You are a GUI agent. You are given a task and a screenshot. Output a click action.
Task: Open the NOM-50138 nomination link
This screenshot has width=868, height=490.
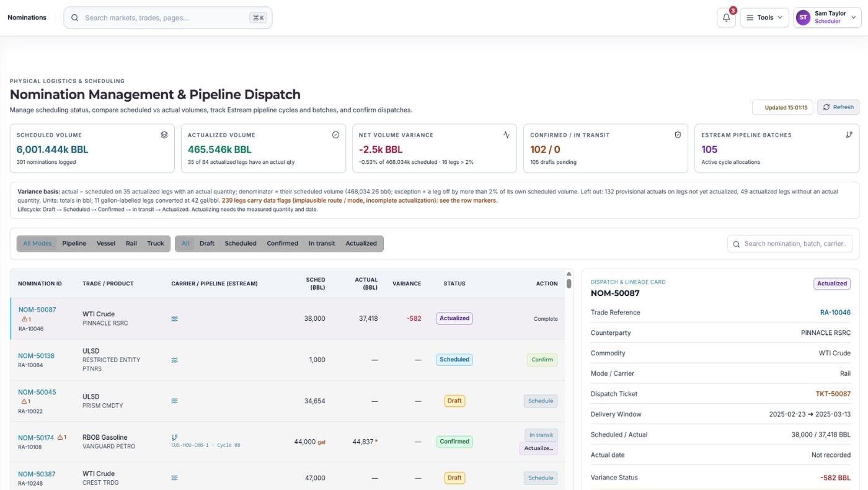click(36, 356)
